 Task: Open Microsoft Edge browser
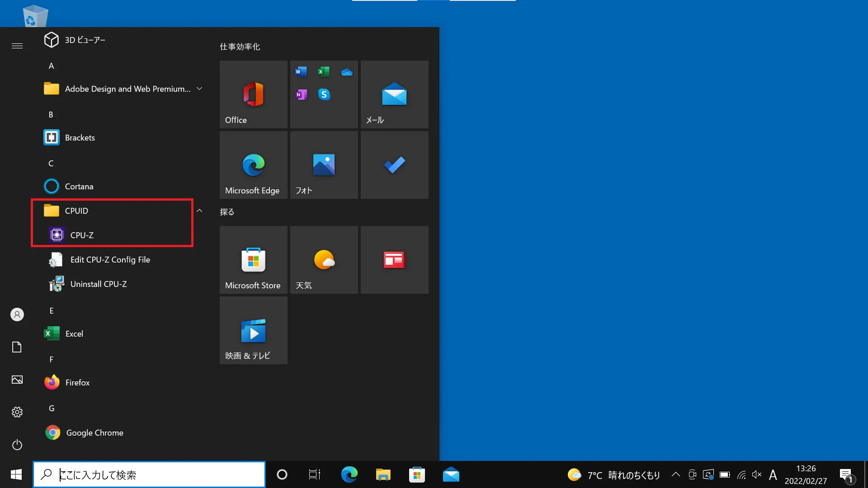coord(253,165)
